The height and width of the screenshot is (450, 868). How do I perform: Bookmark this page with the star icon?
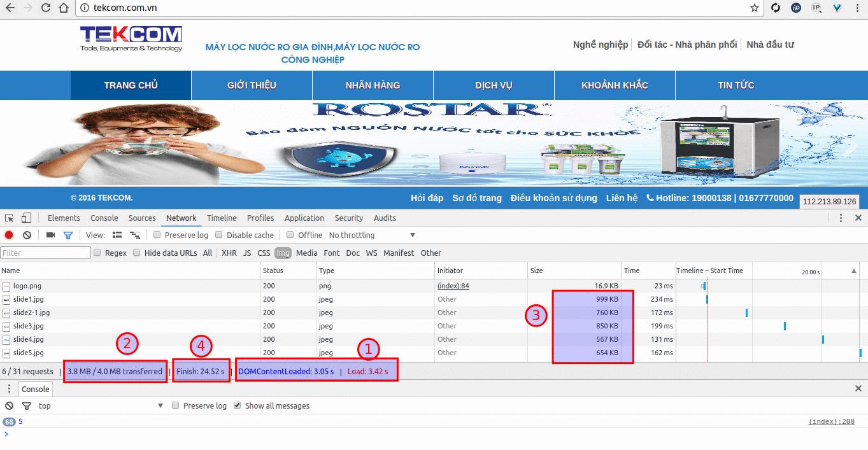click(x=755, y=8)
